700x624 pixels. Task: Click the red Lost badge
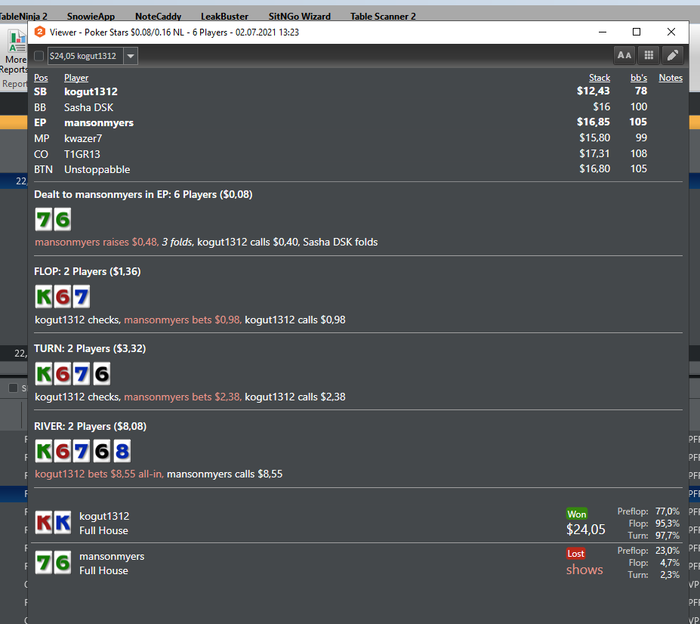pos(576,554)
